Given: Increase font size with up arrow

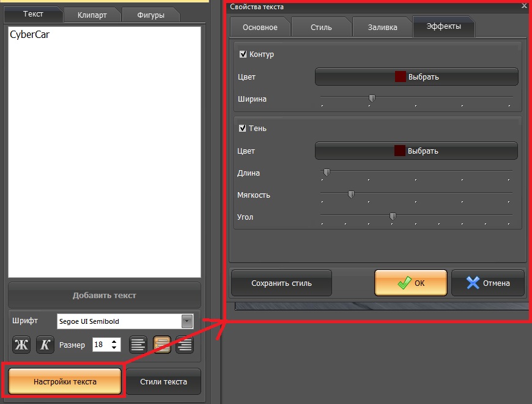Looking at the screenshot, I should [x=114, y=342].
